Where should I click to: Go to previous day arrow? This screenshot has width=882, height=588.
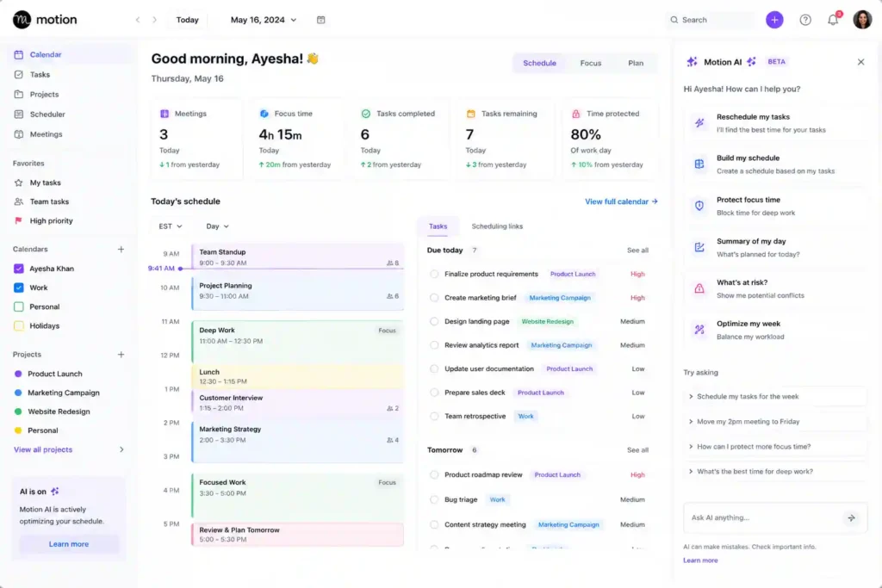click(138, 20)
